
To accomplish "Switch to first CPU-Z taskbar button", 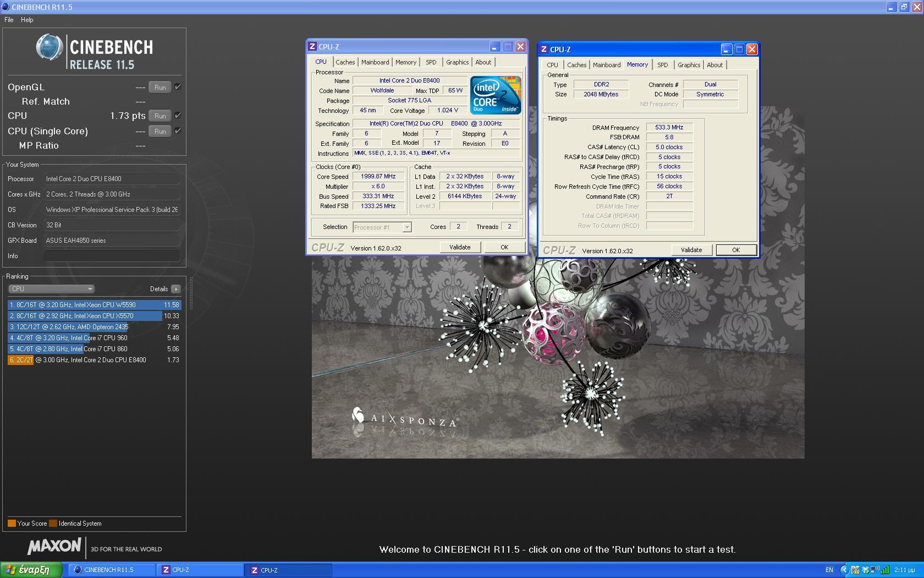I will pos(200,570).
